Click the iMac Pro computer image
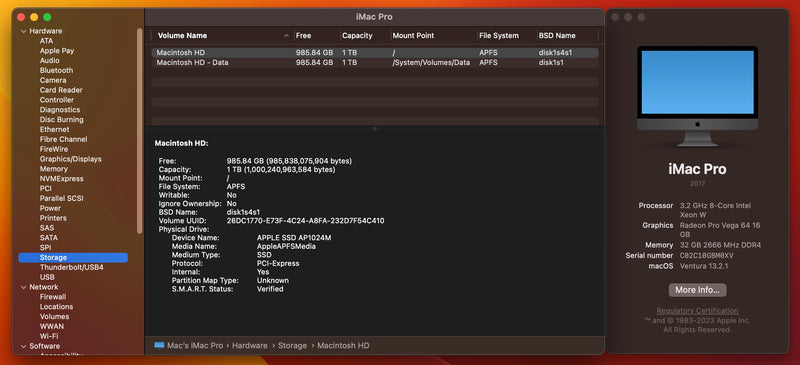The image size is (800, 365). coord(697,96)
